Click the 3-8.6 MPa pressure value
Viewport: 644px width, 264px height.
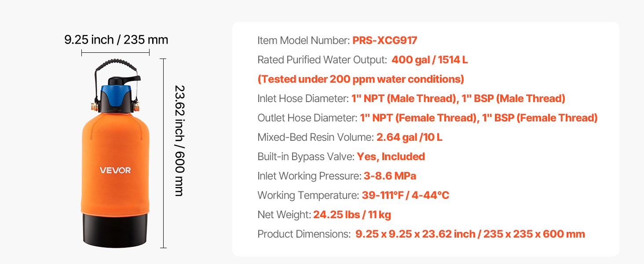390,176
